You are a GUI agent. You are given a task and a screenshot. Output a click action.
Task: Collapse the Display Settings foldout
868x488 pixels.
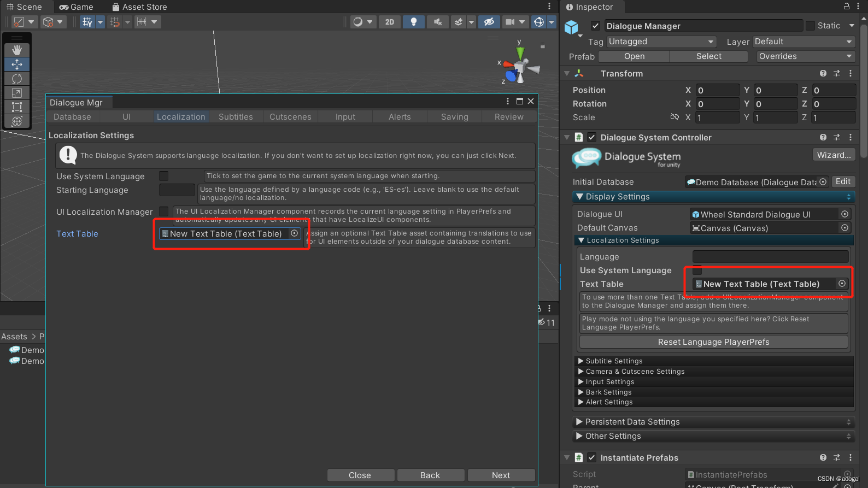(580, 197)
